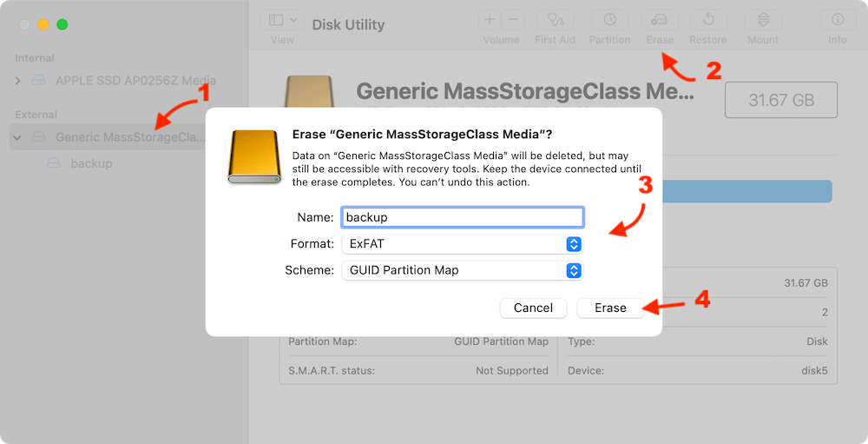
Task: Open the Scheme GUID Partition Map dropdown
Action: coord(463,270)
